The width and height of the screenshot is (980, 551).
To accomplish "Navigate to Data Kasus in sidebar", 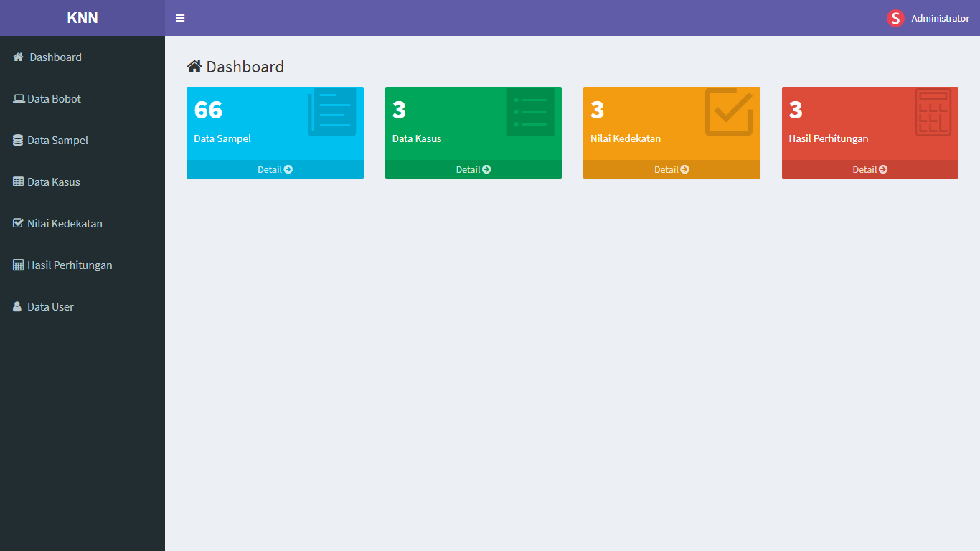I will pos(54,182).
